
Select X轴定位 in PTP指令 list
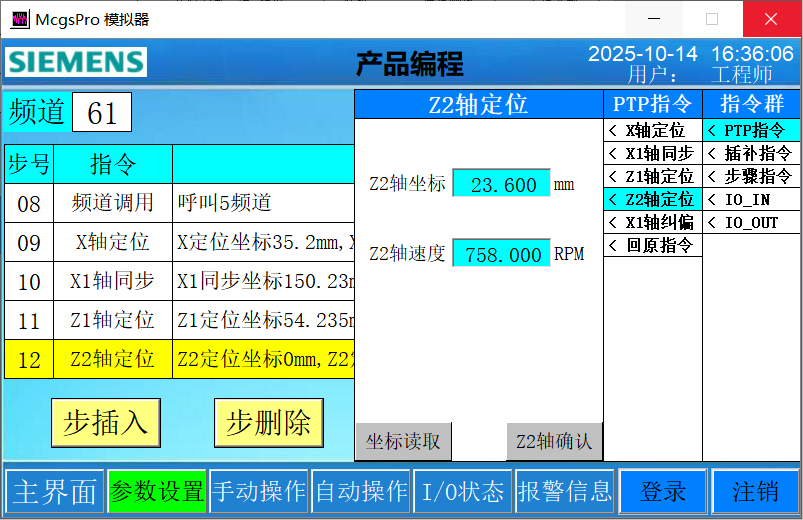(x=653, y=130)
